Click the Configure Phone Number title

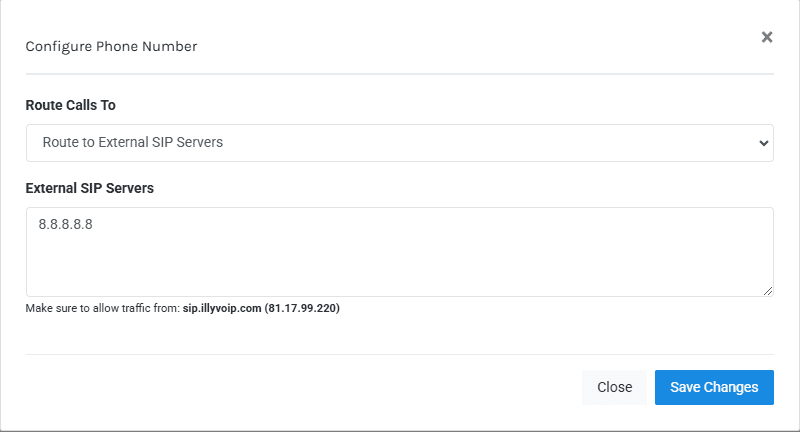point(111,46)
